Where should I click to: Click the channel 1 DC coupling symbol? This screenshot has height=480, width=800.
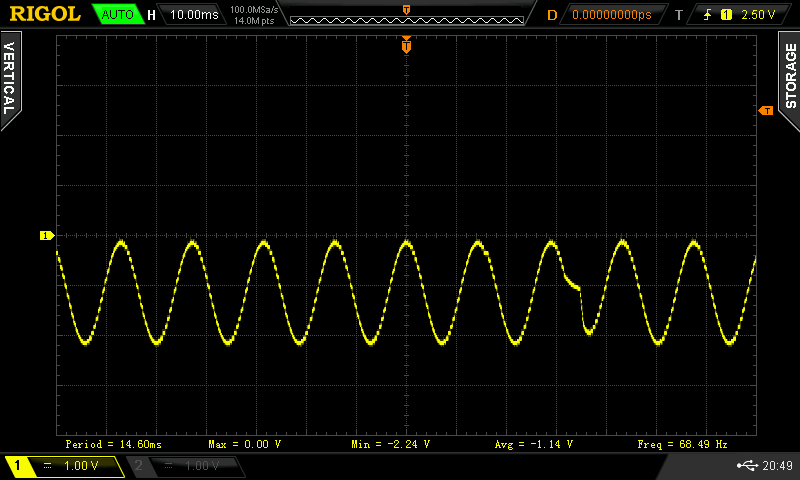47,466
